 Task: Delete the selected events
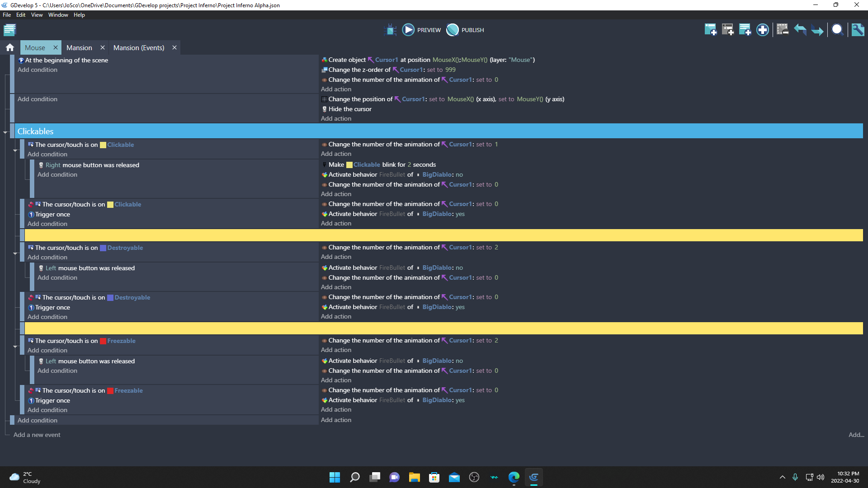[x=783, y=30]
